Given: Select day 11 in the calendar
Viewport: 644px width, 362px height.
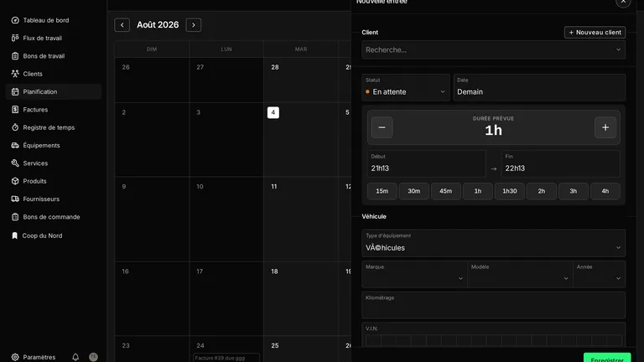Looking at the screenshot, I should click(274, 187).
